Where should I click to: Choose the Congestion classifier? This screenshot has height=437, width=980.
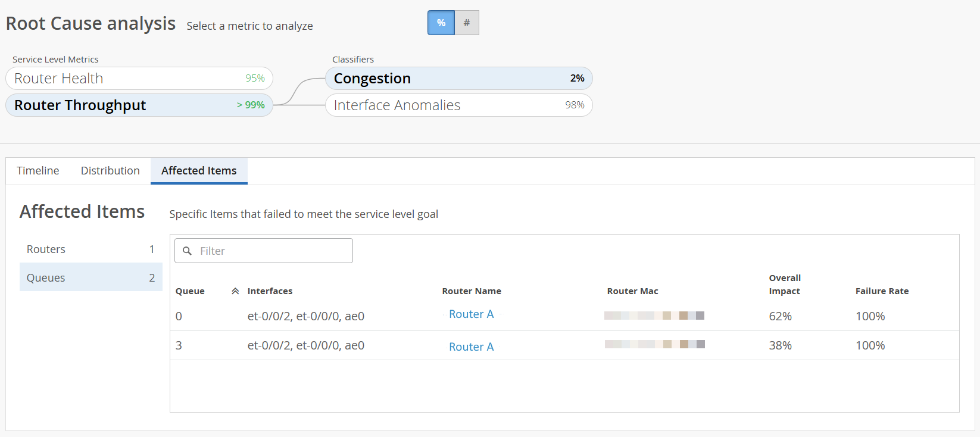pyautogui.click(x=458, y=79)
